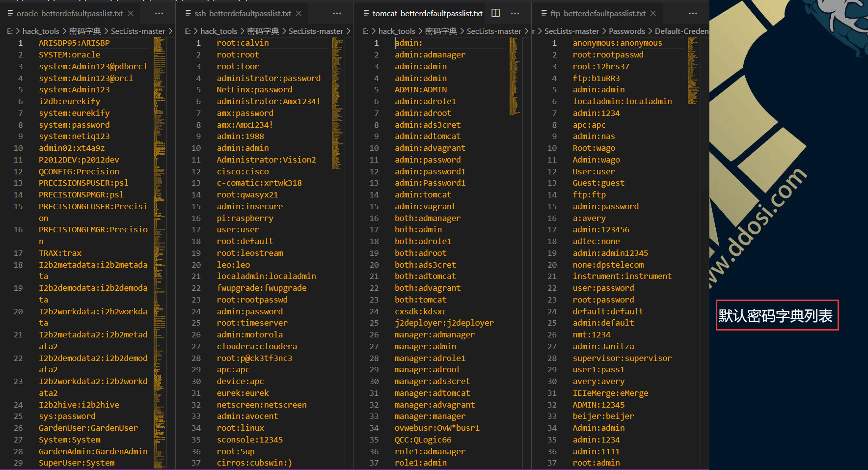Open More Actions menu in tomcat editor group
Screen dimensions: 868x470
pos(515,13)
